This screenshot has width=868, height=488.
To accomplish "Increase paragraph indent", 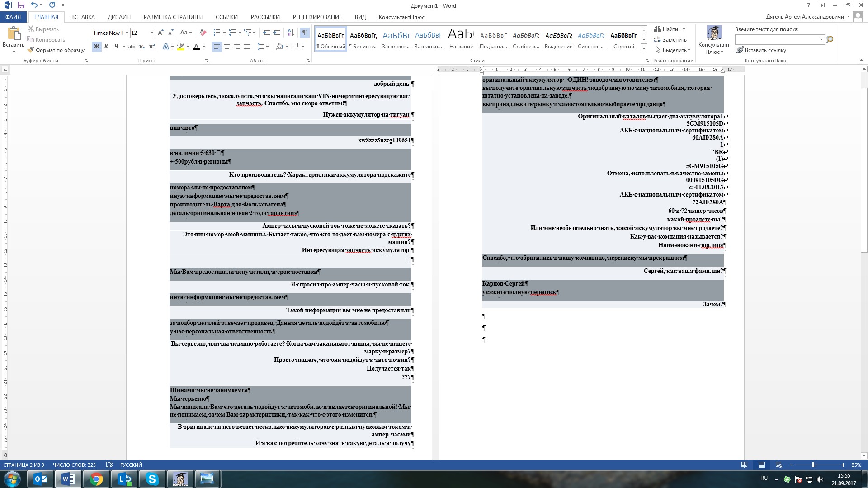I will (277, 33).
